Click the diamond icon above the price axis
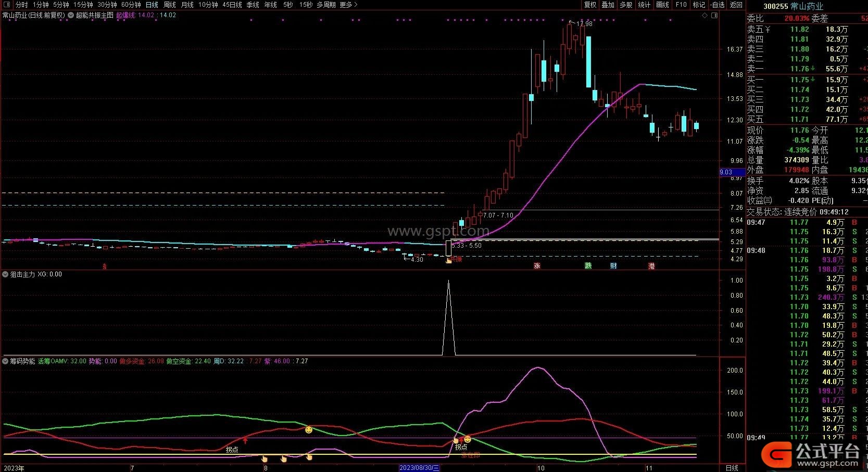Image resolution: width=868 pixels, height=472 pixels. click(705, 16)
